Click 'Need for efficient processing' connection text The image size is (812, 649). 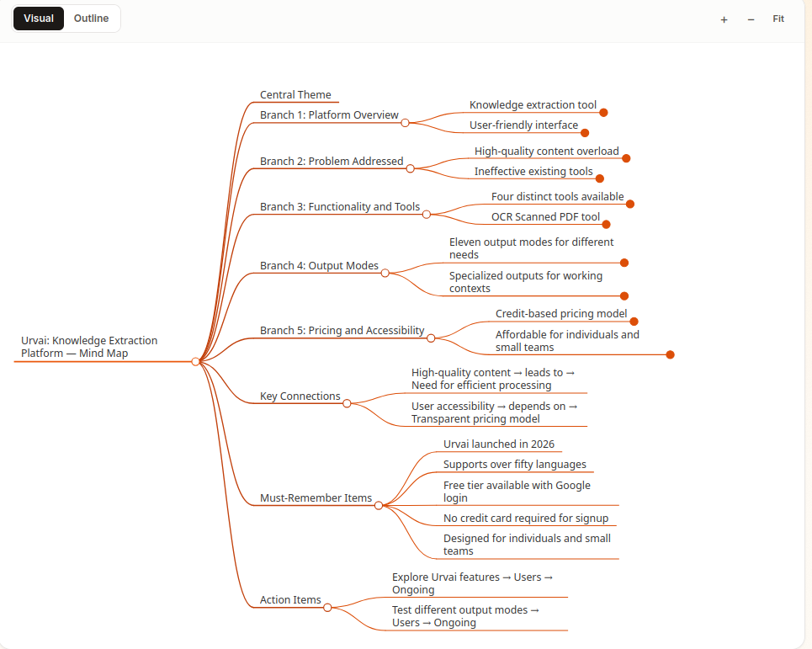click(481, 386)
